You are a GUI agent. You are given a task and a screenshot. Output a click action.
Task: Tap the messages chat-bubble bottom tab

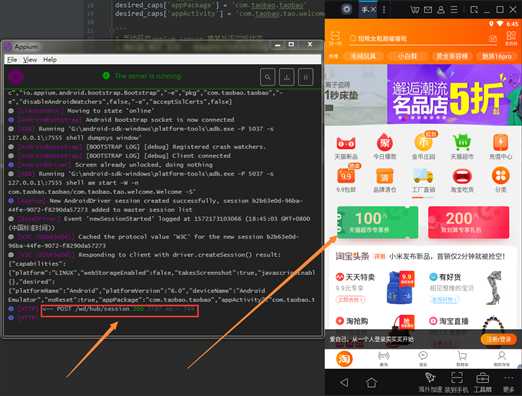(x=423, y=359)
